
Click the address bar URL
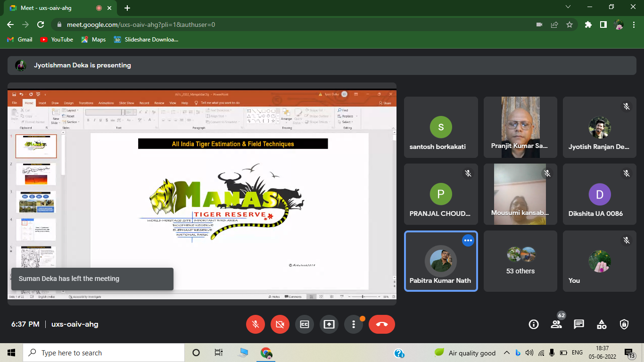(141, 25)
